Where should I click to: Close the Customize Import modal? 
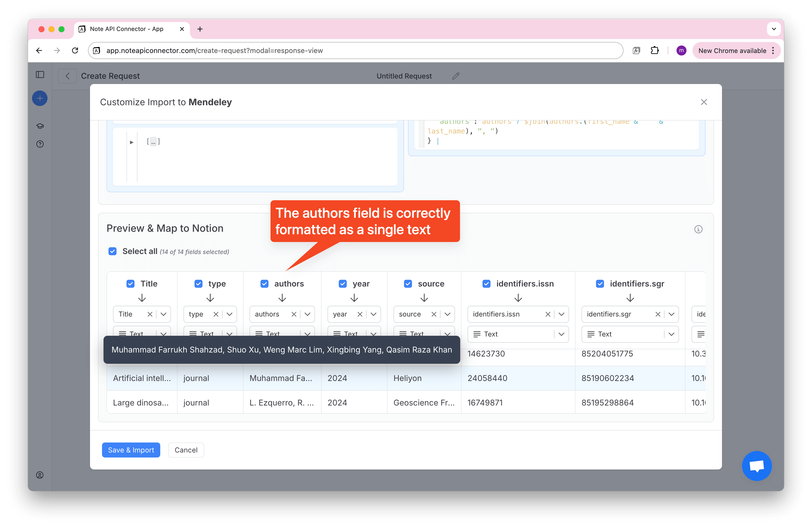pyautogui.click(x=703, y=102)
